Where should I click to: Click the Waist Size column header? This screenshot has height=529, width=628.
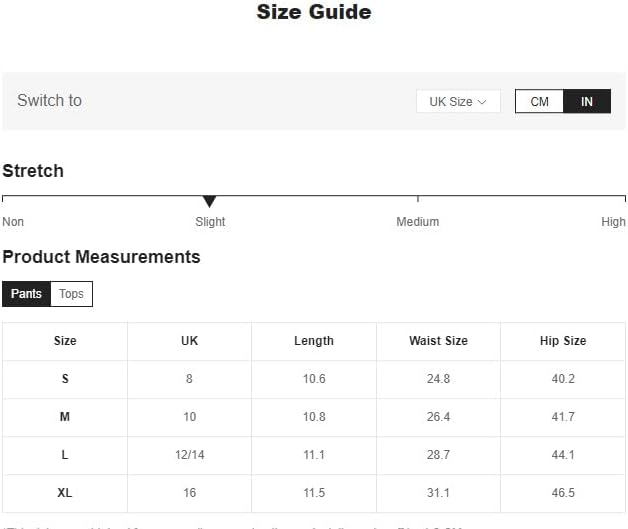438,341
